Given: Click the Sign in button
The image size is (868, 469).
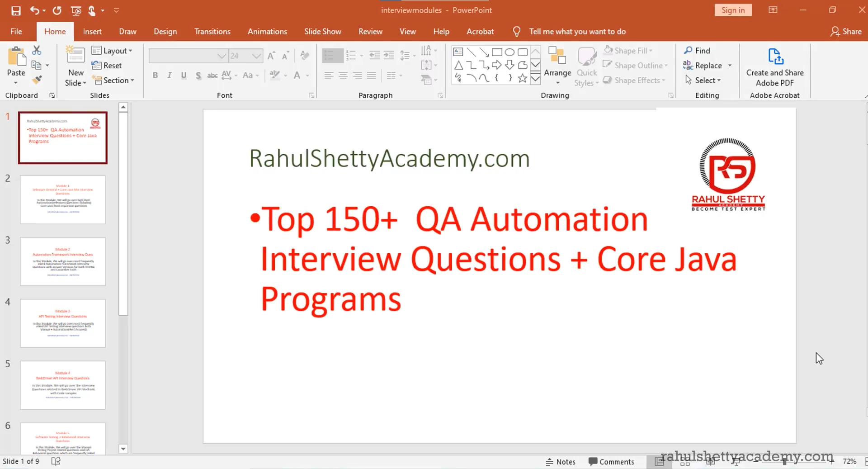Looking at the screenshot, I should click(733, 10).
